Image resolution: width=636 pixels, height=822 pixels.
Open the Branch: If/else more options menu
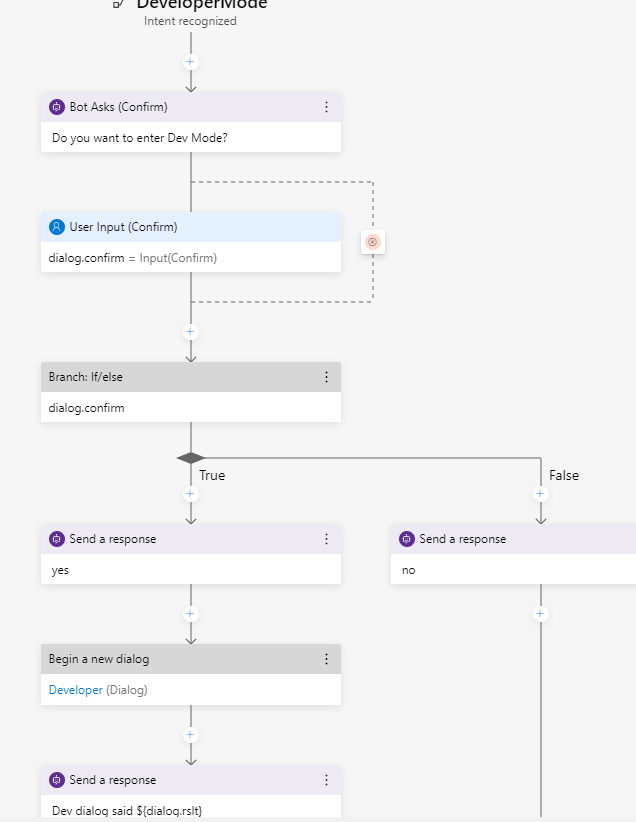coord(326,377)
